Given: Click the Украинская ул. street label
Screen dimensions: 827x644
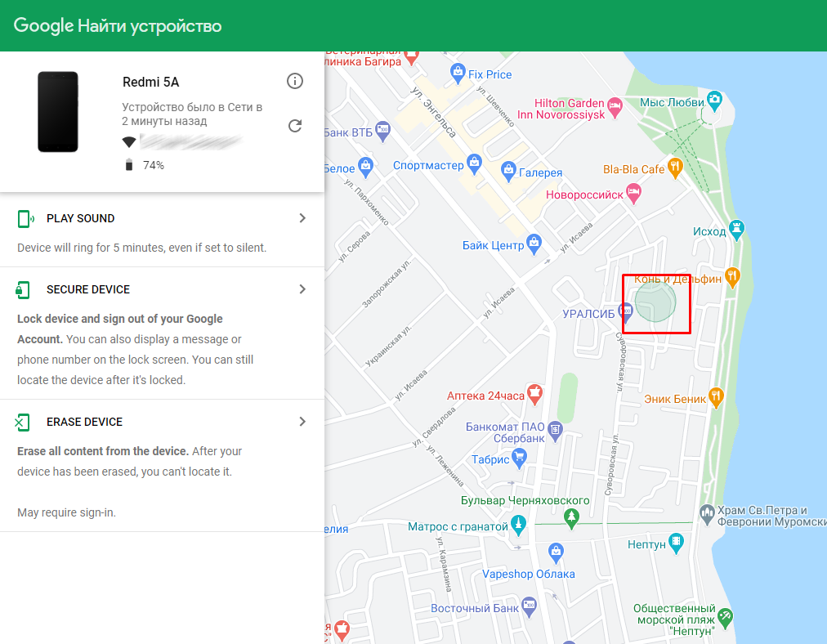Looking at the screenshot, I should (388, 347).
